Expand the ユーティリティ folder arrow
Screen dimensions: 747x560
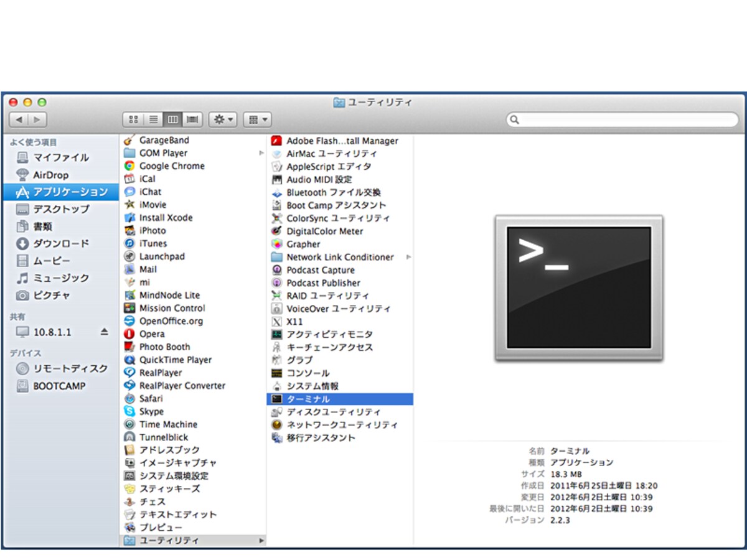(261, 541)
